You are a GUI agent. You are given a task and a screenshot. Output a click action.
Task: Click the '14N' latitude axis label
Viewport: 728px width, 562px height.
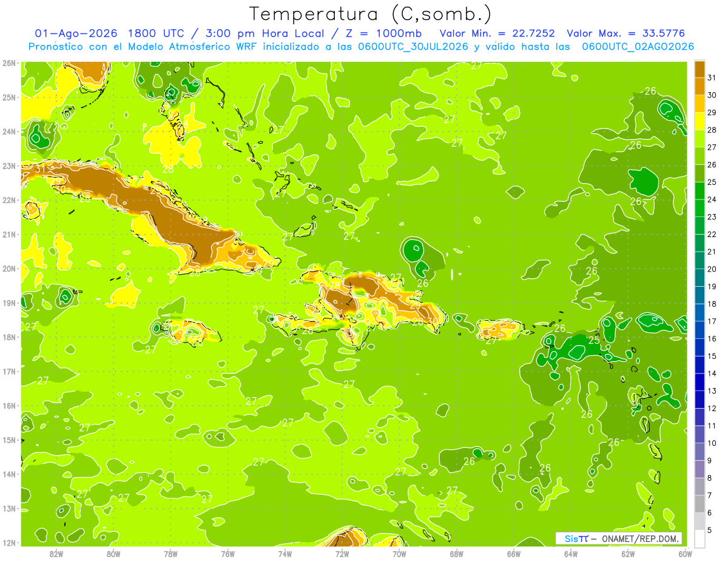click(x=9, y=474)
